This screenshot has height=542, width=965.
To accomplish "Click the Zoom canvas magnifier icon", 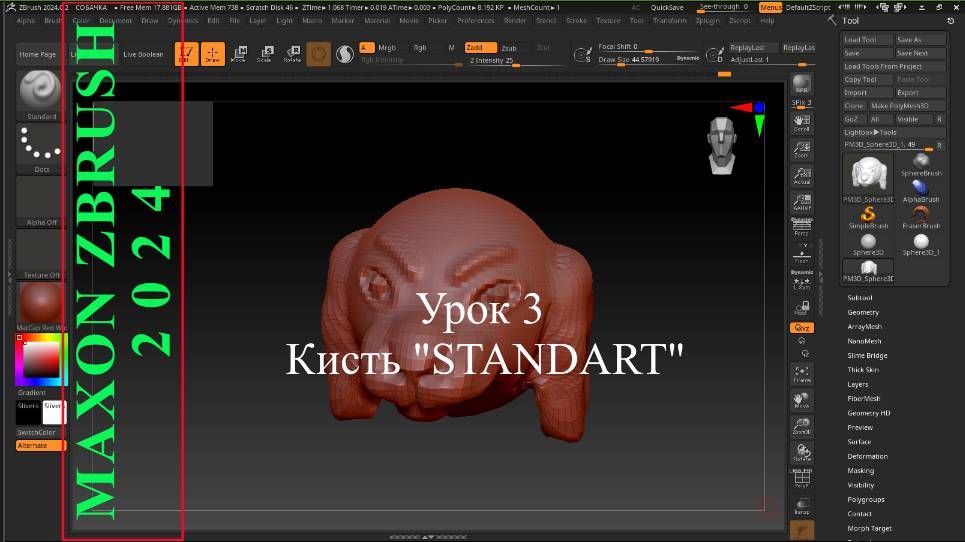I will [801, 149].
